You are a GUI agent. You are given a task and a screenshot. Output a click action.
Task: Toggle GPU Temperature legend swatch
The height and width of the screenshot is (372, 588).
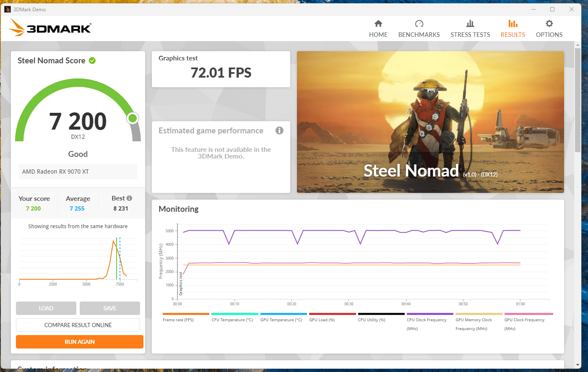pyautogui.click(x=284, y=314)
